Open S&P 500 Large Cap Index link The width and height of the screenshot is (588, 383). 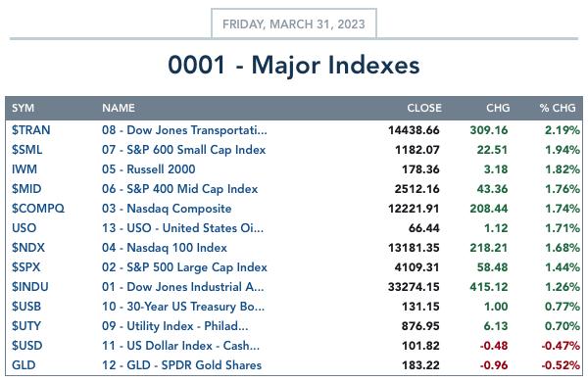[x=184, y=267]
